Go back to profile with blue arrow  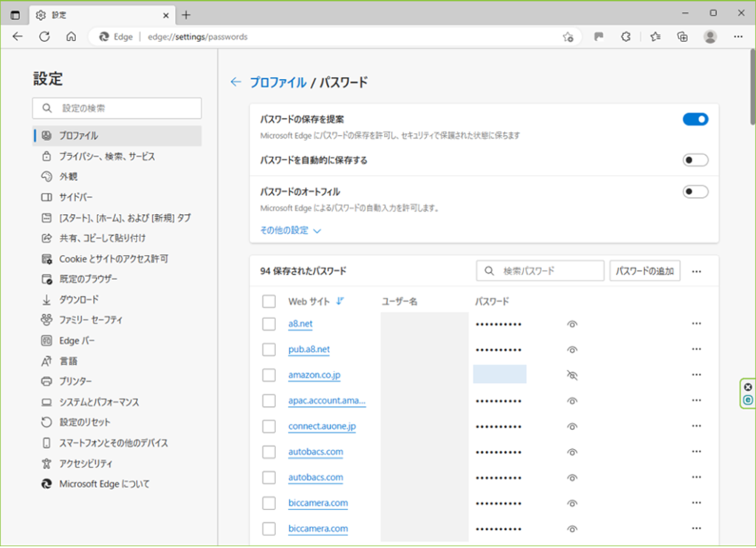236,82
